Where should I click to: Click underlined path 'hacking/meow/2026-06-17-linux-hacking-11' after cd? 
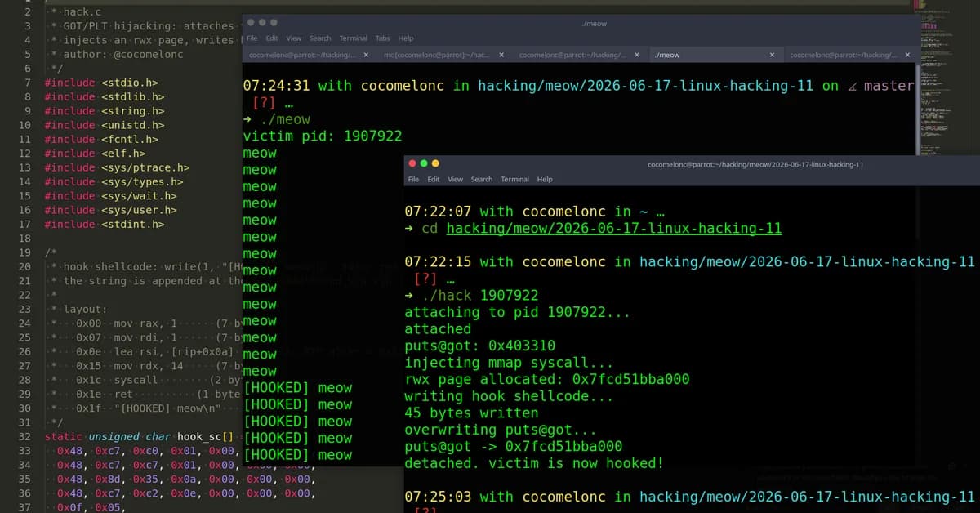[614, 229]
